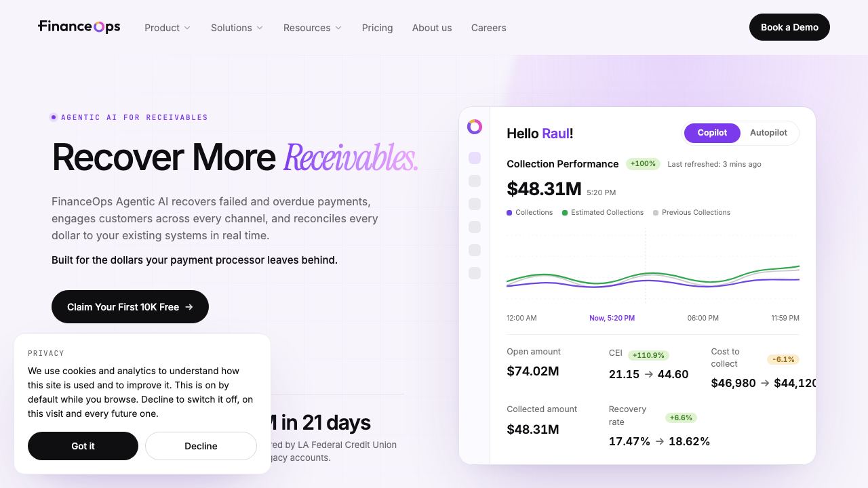The width and height of the screenshot is (868, 488).
Task: Click the +6.6% recovery rate badge
Action: pyautogui.click(x=682, y=418)
